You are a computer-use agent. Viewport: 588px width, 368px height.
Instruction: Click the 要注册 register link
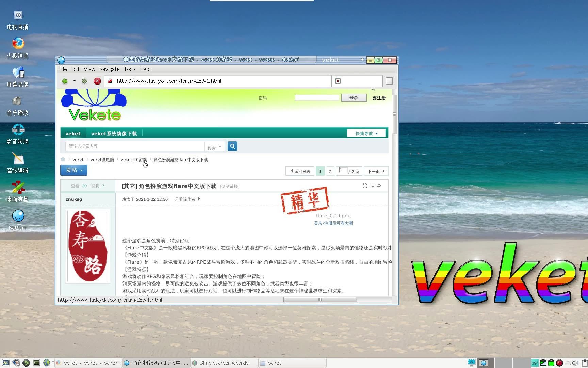coord(379,98)
